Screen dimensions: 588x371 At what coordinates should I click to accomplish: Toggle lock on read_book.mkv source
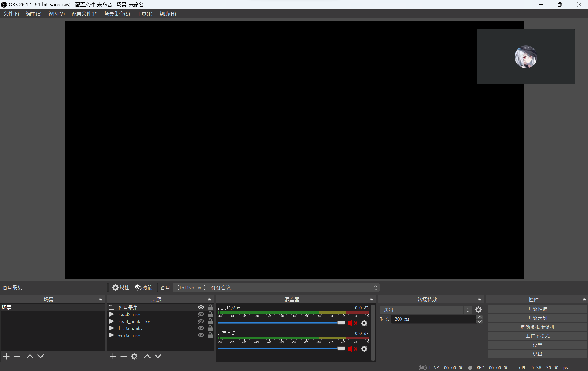[x=210, y=321]
